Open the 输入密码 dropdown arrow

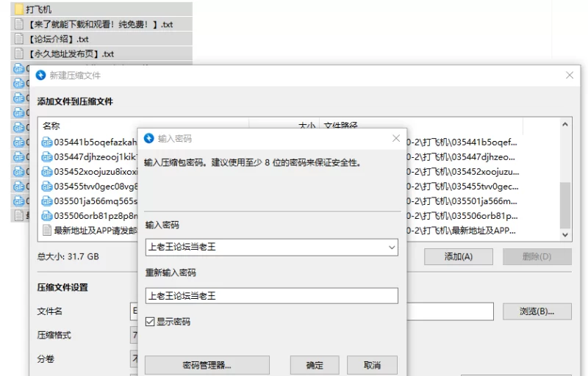coord(392,247)
